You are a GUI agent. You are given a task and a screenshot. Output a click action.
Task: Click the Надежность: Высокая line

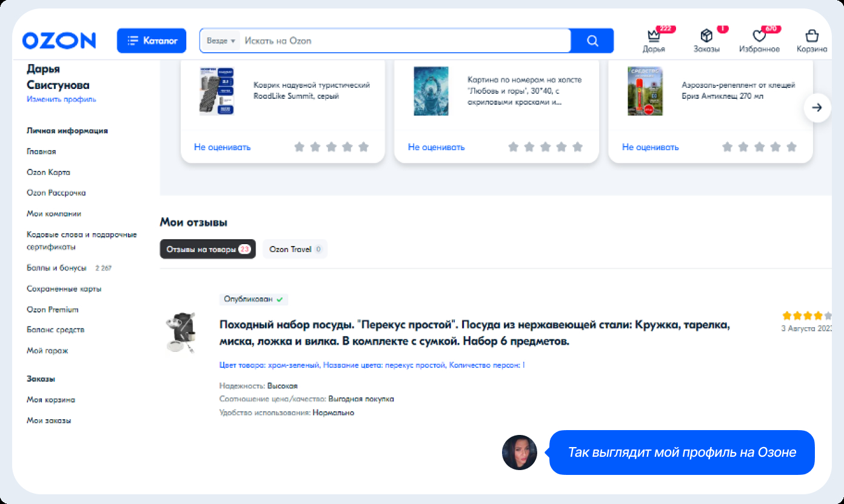coord(258,386)
